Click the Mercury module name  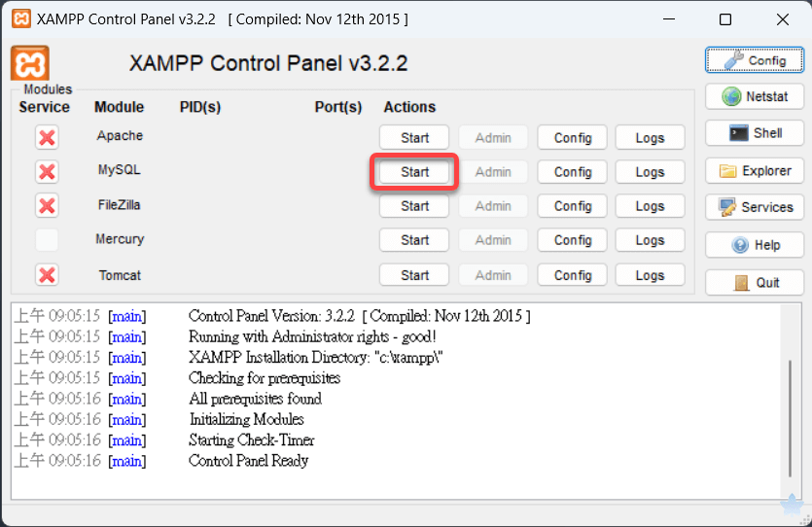tap(120, 239)
